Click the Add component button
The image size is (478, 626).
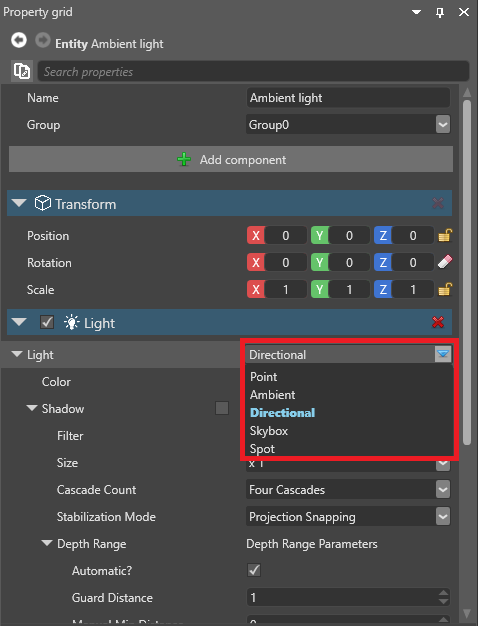[231, 159]
